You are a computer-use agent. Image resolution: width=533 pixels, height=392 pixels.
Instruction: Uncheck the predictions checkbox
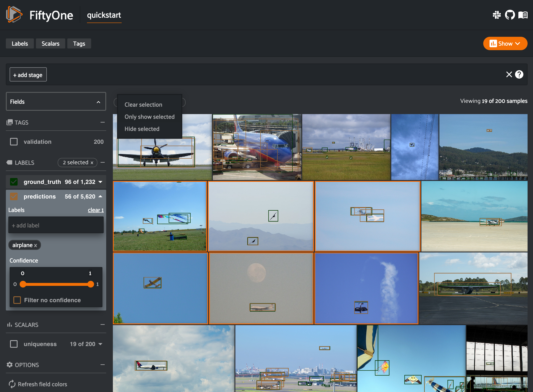pos(14,196)
